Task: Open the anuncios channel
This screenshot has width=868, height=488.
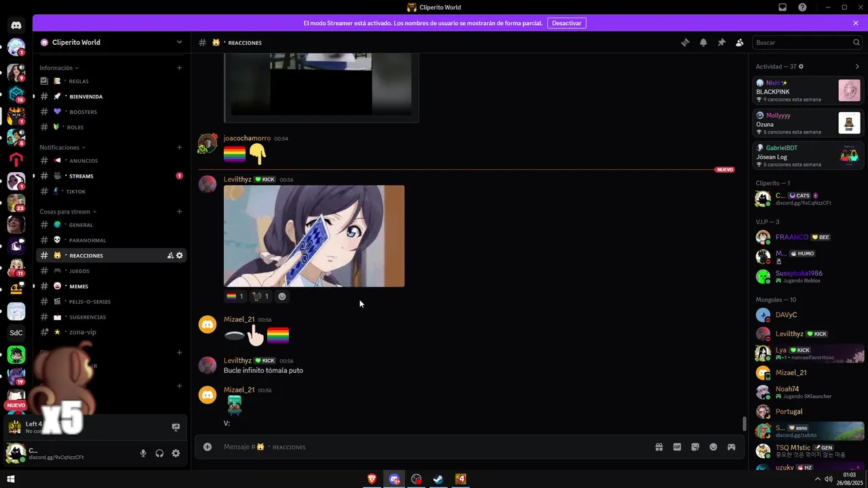Action: 112,161
